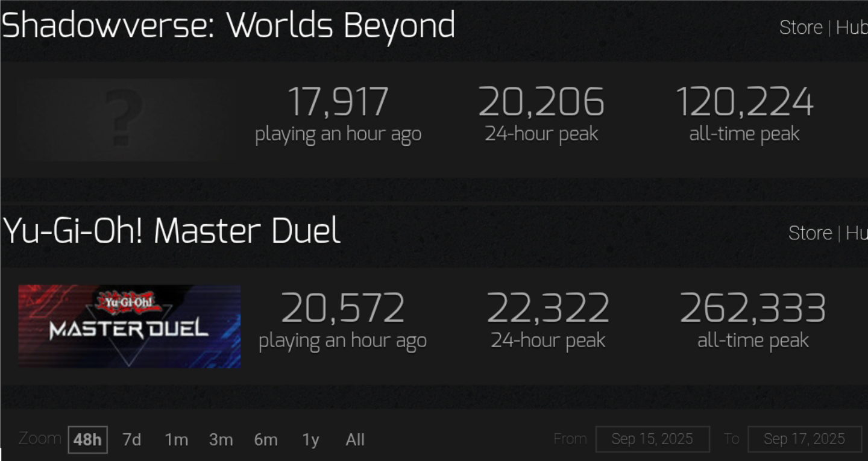Open the Store link for Shadowverse: Worlds Beyond
This screenshot has width=868, height=461.
click(800, 27)
